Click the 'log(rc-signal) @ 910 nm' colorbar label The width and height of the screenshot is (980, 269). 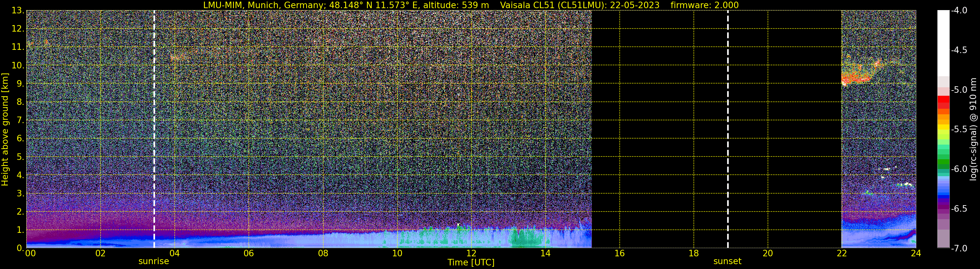point(973,129)
